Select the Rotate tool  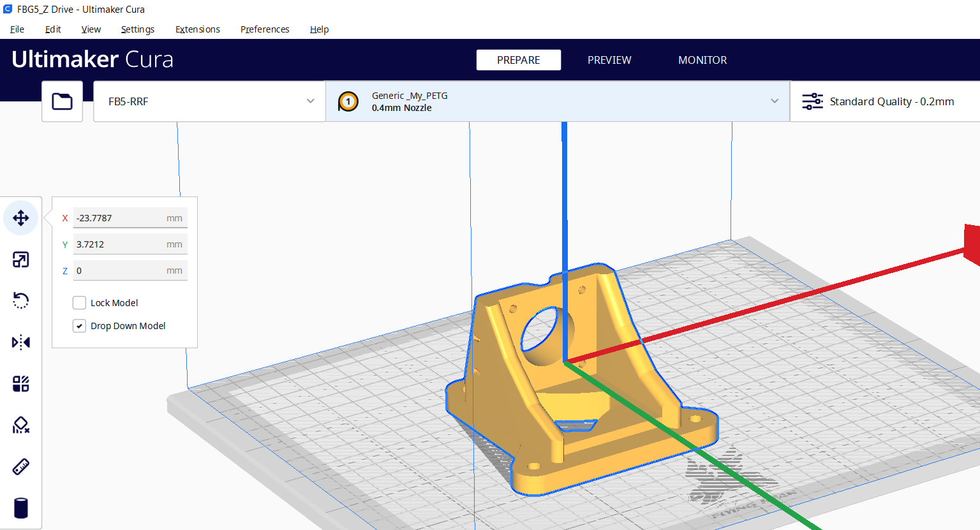[20, 300]
